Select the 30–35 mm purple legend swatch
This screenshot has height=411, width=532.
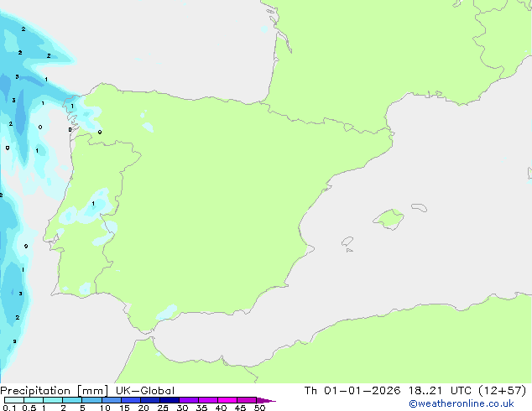[x=188, y=400]
